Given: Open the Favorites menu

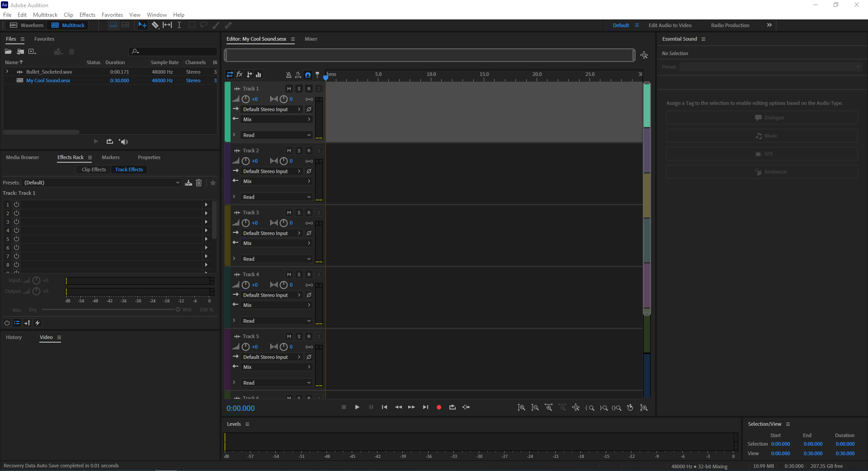Looking at the screenshot, I should (112, 15).
